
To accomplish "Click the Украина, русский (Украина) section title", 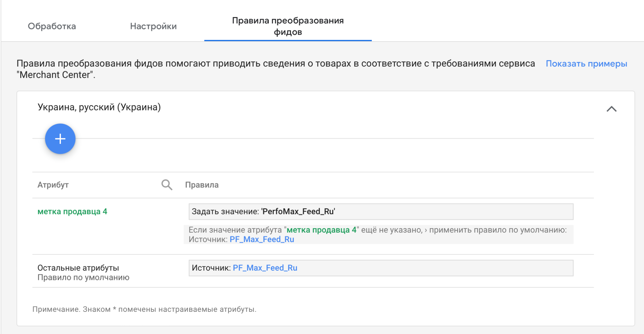I will click(x=99, y=107).
